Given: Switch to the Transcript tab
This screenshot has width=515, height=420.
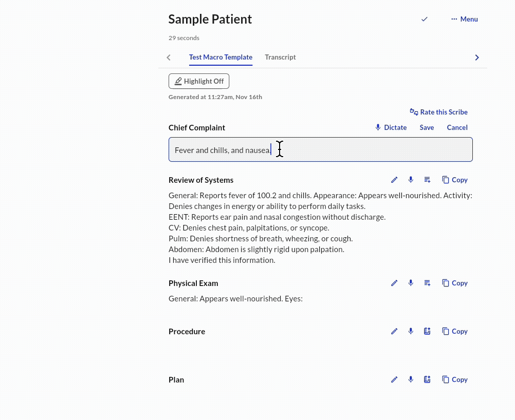Looking at the screenshot, I should (280, 57).
